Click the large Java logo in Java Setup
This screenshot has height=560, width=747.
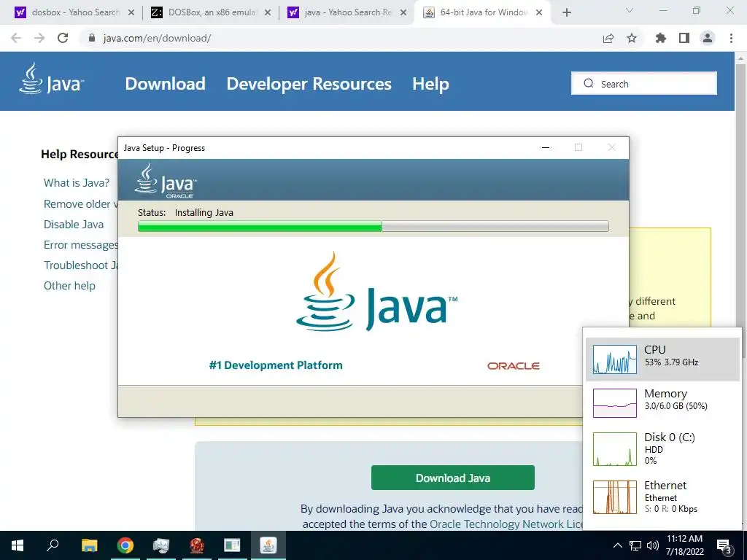tap(376, 292)
